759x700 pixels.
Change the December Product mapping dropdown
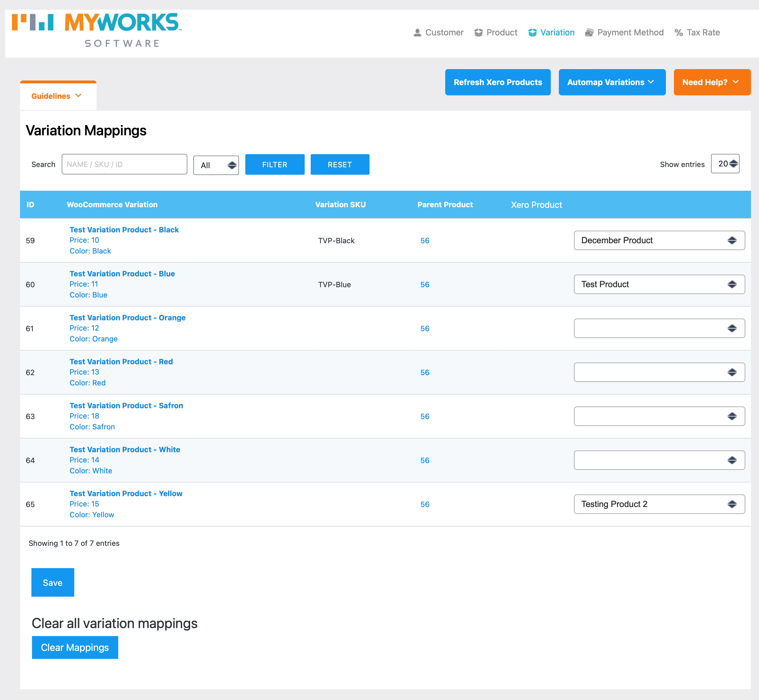659,241
